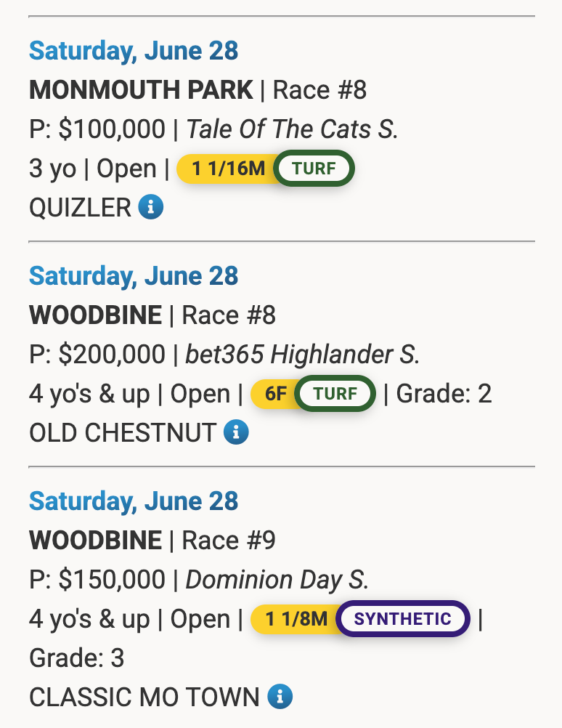The image size is (562, 728).
Task: Click horse name CLASSIC MO TOWN
Action: 144,697
